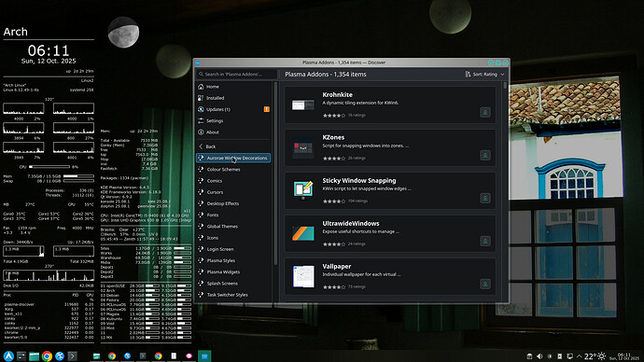Click the Sticky Window Snapping star rating
Screen dimensions: 644x362
click(x=334, y=202)
